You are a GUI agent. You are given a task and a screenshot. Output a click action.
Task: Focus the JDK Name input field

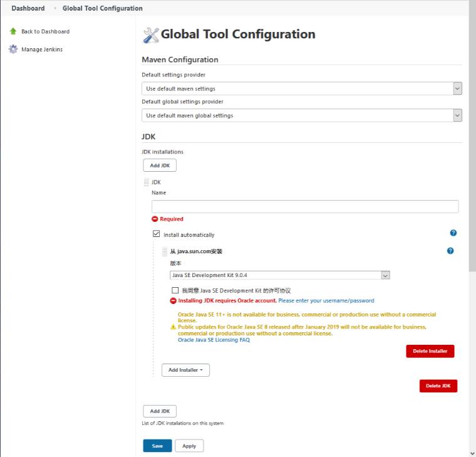305,206
